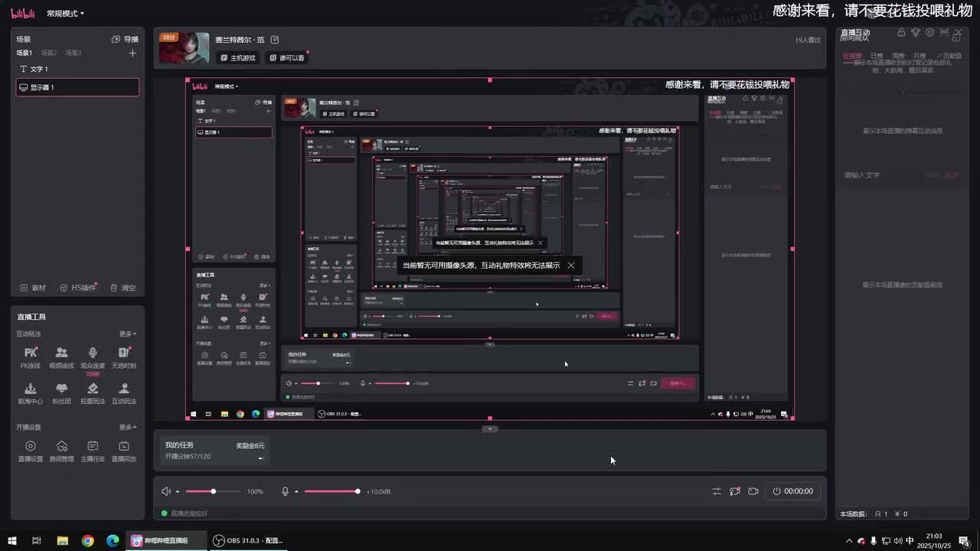Open 房间管理 room management
Image resolution: width=980 pixels, height=551 pixels.
pyautogui.click(x=61, y=452)
